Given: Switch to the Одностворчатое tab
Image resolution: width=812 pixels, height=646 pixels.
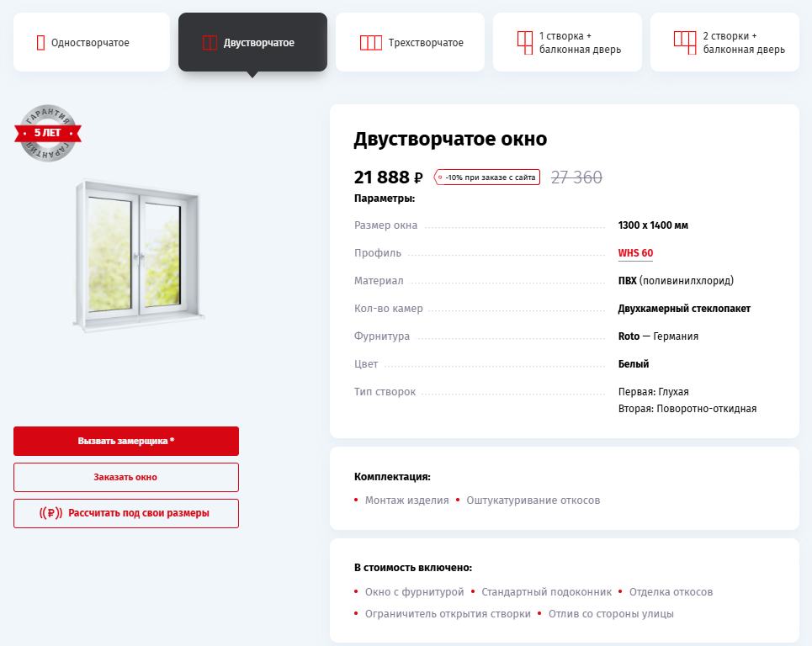Looking at the screenshot, I should click(91, 41).
